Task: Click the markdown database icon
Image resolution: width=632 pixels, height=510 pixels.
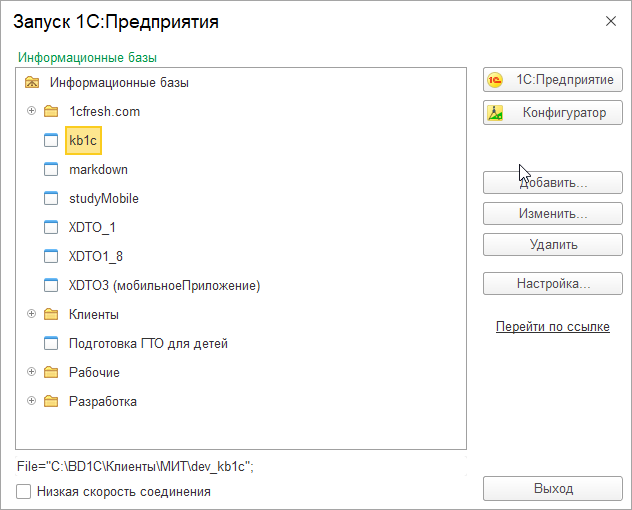Action: (x=51, y=170)
